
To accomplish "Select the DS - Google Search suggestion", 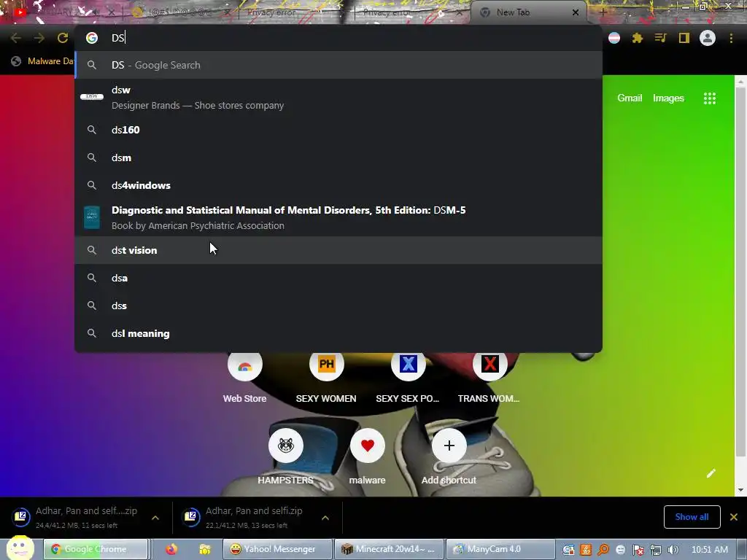I will tap(338, 65).
